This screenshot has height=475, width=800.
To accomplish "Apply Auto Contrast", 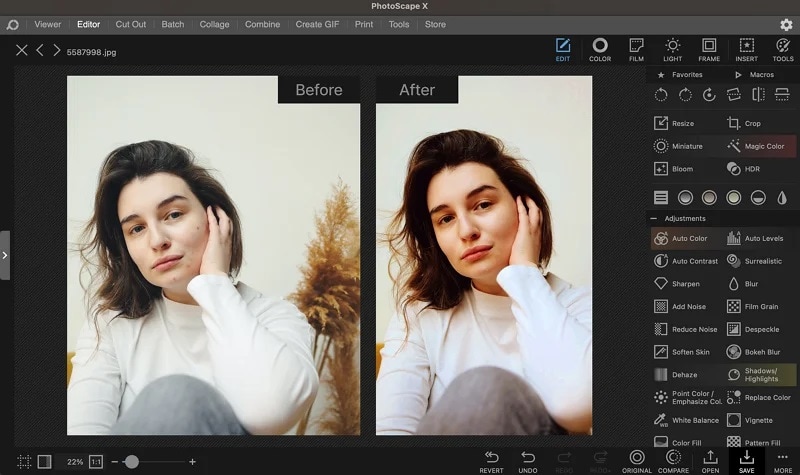I will (686, 261).
